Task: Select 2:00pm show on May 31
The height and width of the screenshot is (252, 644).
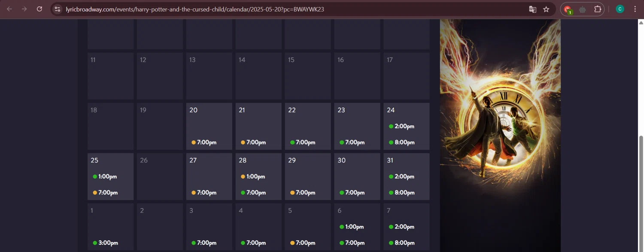Action: tap(401, 177)
